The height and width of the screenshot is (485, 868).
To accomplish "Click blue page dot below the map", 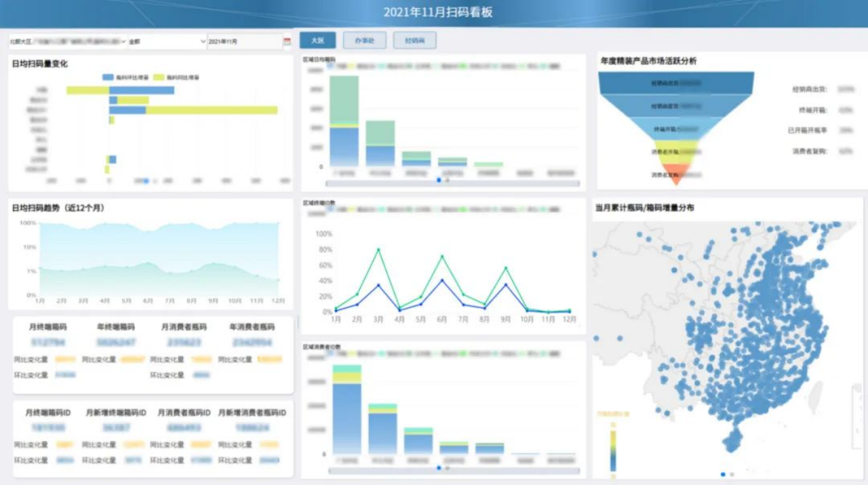I will (x=723, y=474).
